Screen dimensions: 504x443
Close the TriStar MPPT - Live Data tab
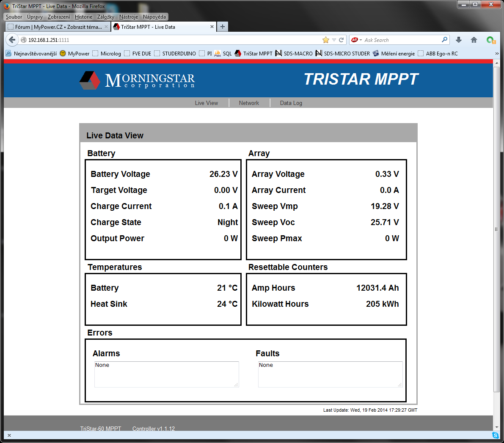(212, 27)
